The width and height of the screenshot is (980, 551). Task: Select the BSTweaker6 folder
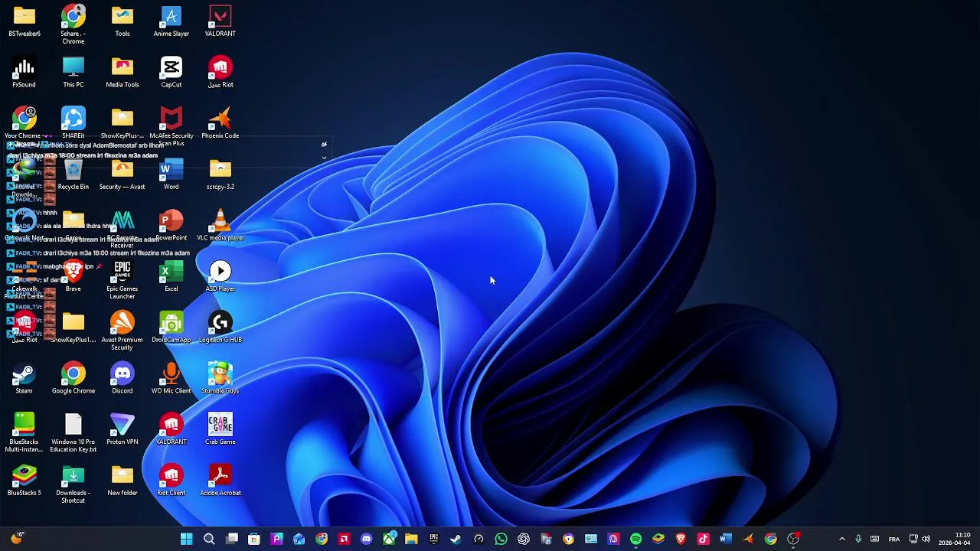[24, 21]
